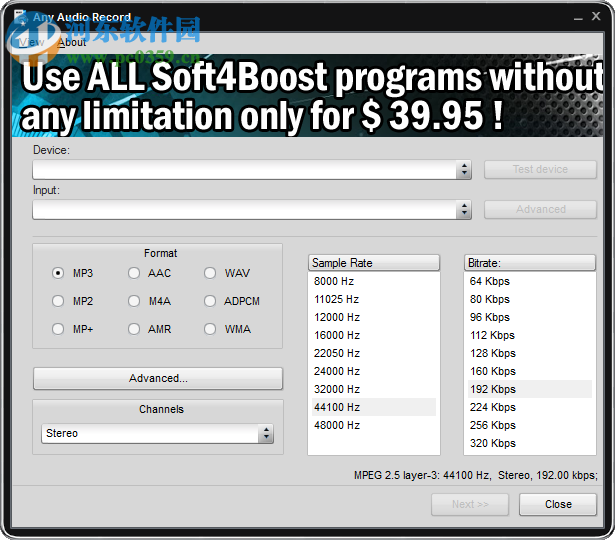This screenshot has height=540, width=615.
Task: Select 11025 Hz sample rate
Action: point(374,299)
